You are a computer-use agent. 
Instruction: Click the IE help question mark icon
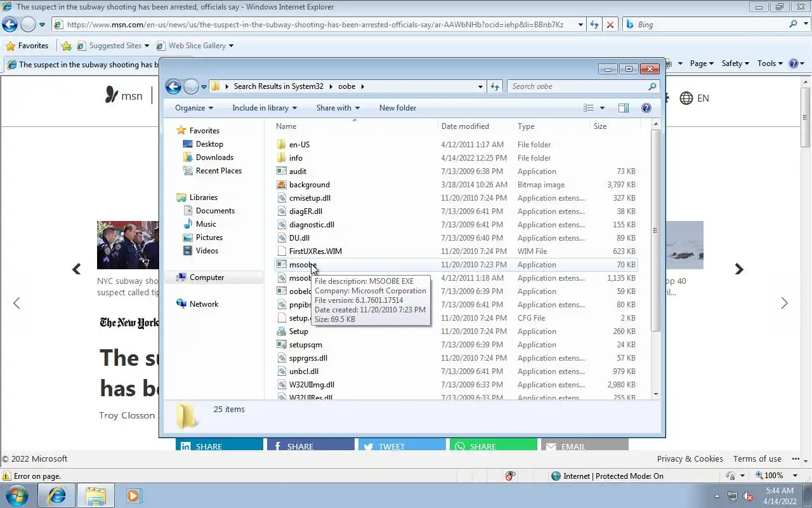pos(793,63)
